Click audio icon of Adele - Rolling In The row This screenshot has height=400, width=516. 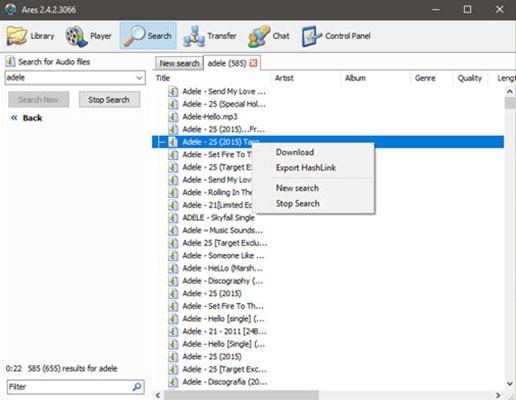(x=173, y=192)
